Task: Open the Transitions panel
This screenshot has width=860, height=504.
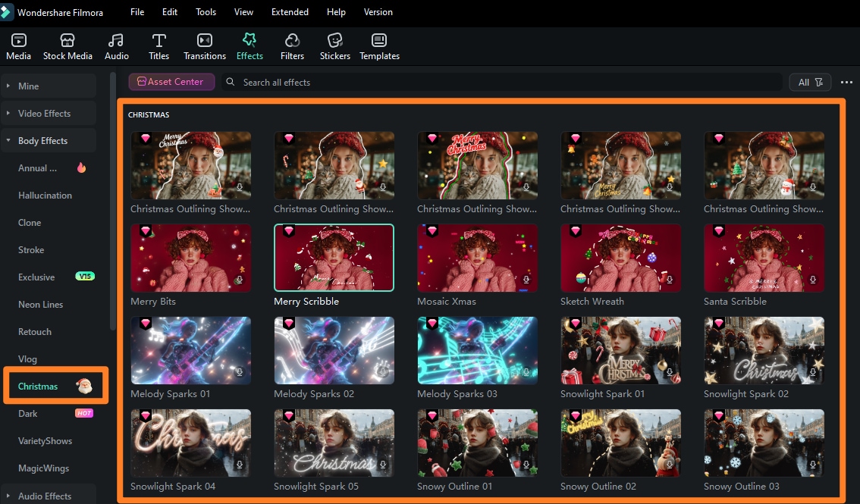Action: (x=205, y=46)
